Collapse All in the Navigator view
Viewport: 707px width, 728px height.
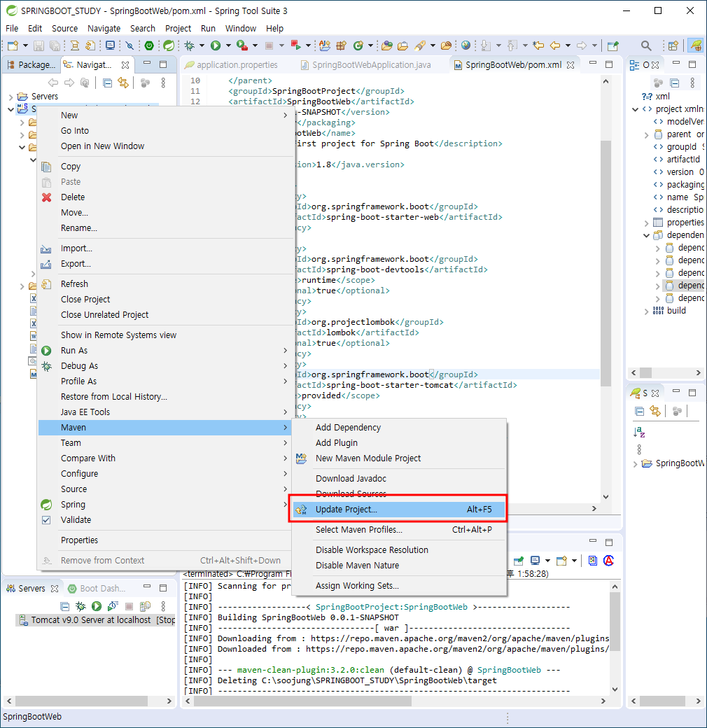pos(107,83)
